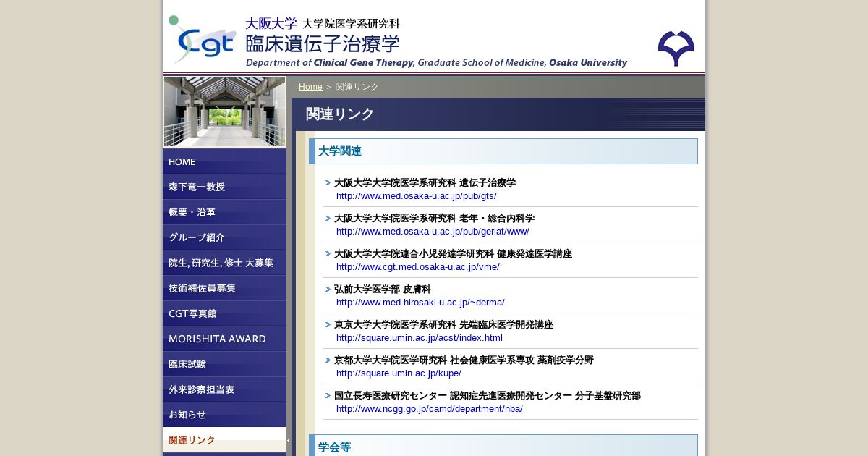Go to 臨床試験 sidebar page

224,364
